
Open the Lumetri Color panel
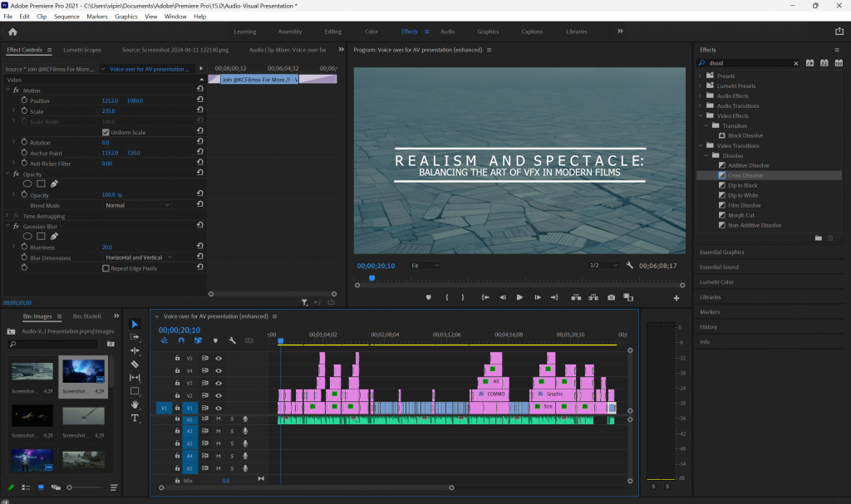[716, 282]
